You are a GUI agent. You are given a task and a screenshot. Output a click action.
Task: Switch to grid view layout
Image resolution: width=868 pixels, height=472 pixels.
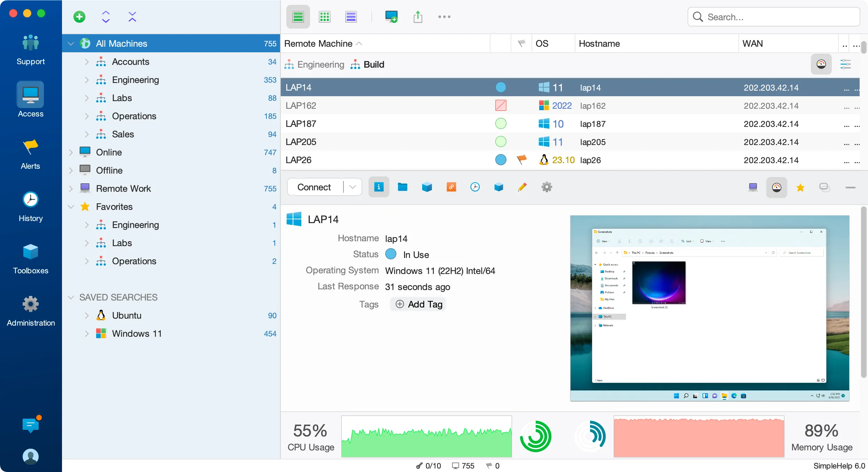324,16
